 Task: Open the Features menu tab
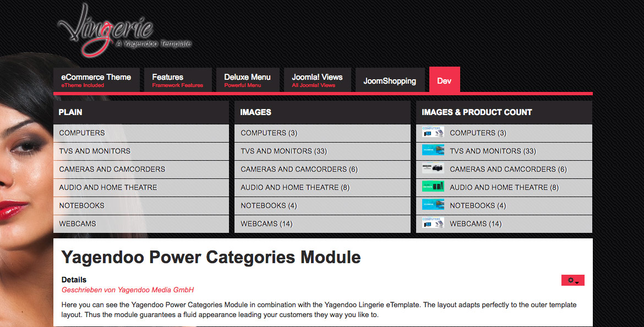178,80
